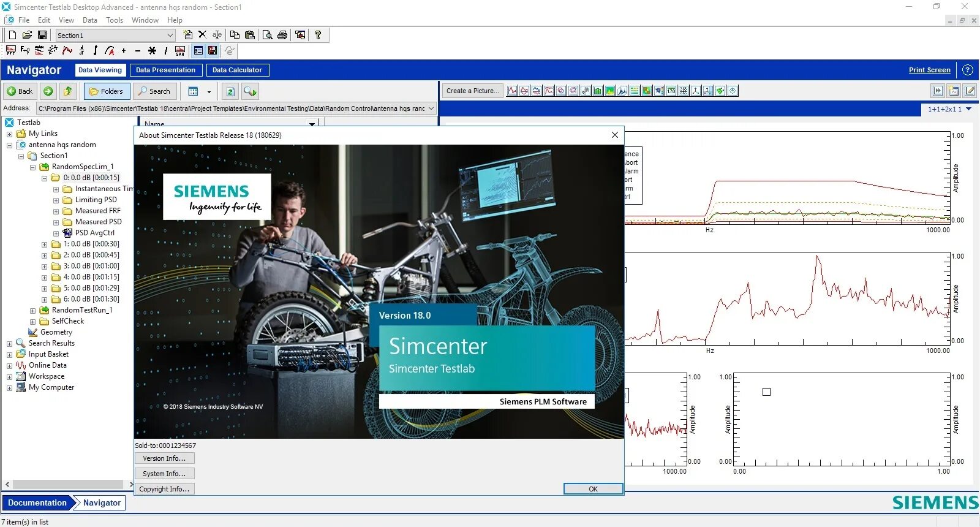
Task: Expand the RandomTestRun_1 tree node
Action: [x=32, y=311]
